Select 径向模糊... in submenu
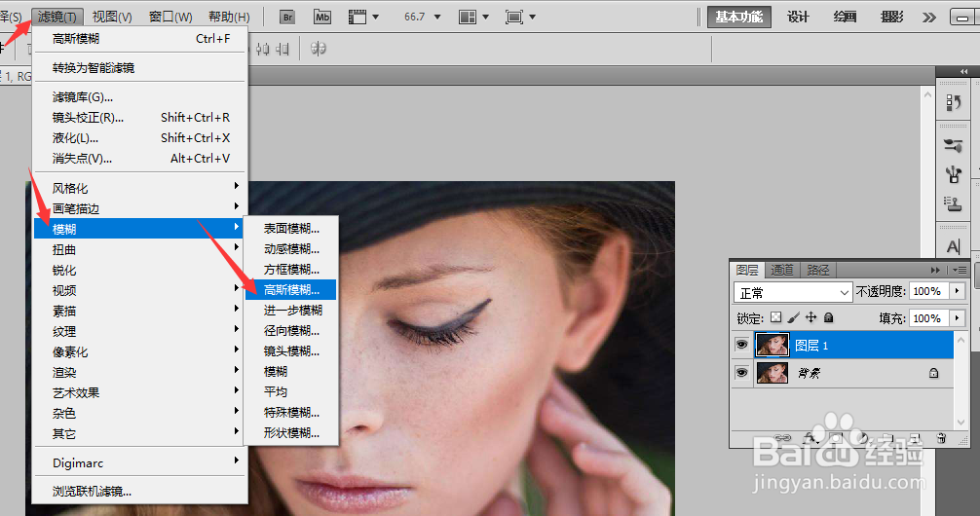 290,330
